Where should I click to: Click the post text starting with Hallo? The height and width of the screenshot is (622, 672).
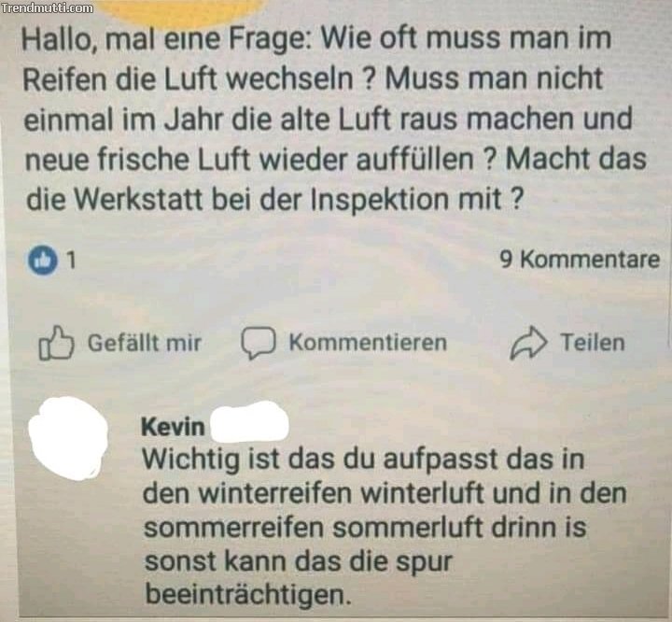coord(335,119)
